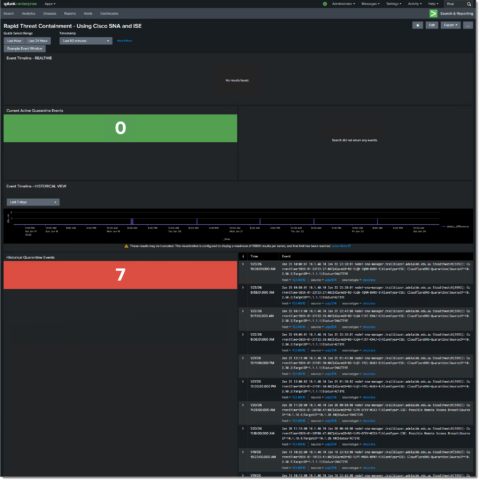This screenshot has height=480, width=480.
Task: Click the Learn More link under timeline
Action: (x=341, y=246)
